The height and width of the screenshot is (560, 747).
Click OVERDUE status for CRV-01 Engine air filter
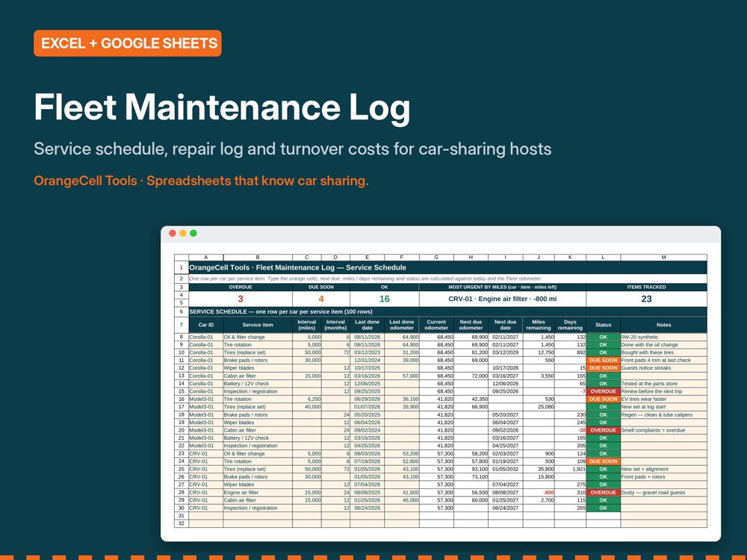click(603, 492)
